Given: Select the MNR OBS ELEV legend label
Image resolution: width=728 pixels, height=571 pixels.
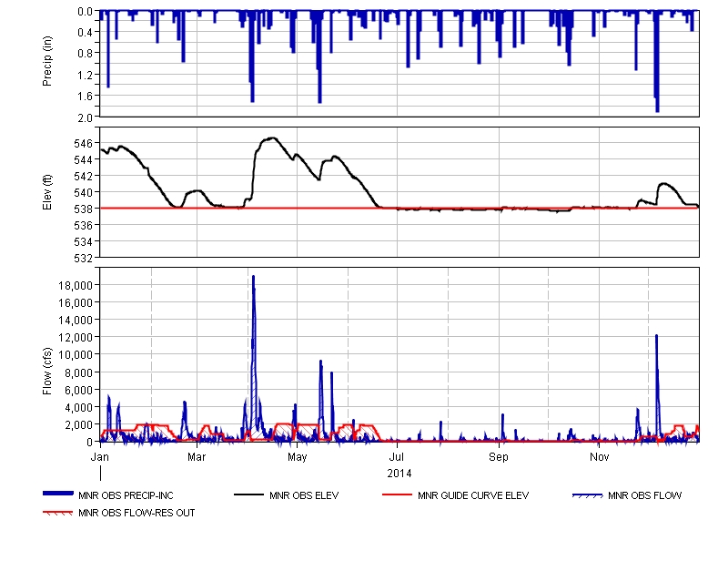Looking at the screenshot, I should click(304, 495).
